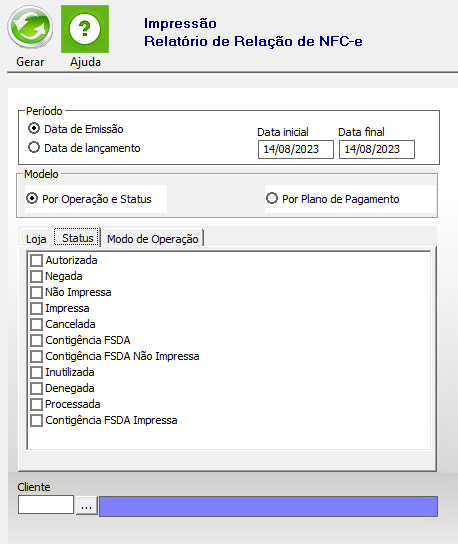Click the Data inicial date field
Image resolution: width=458 pixels, height=544 pixels.
point(296,149)
